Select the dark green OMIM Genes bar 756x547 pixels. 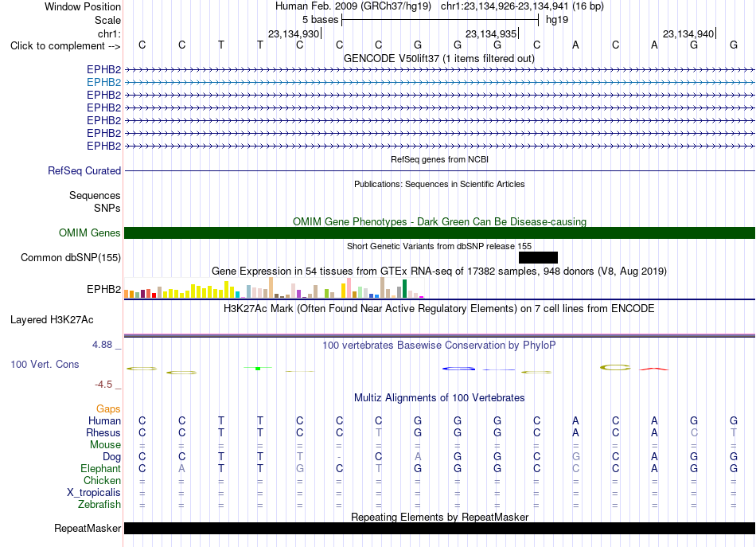pyautogui.click(x=439, y=233)
